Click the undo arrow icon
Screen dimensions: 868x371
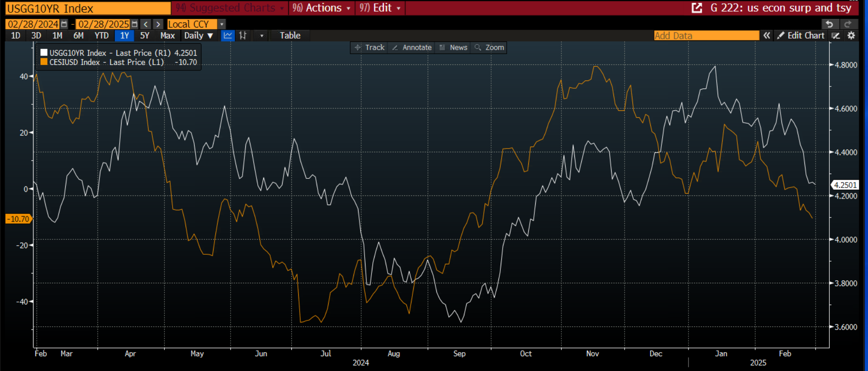coord(829,24)
